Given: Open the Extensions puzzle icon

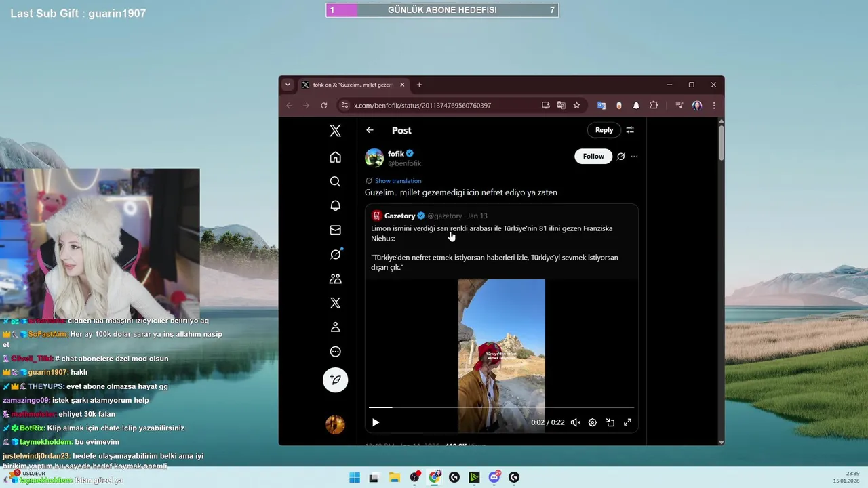Looking at the screenshot, I should coord(654,106).
